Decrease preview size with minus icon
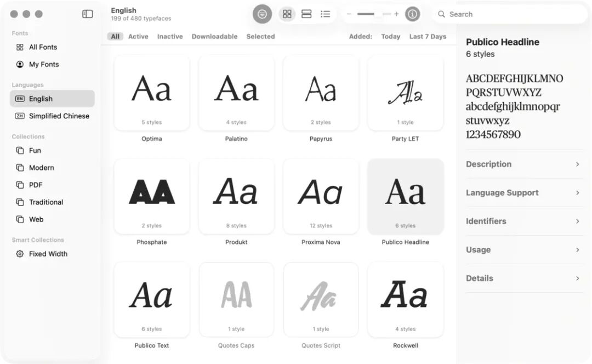Viewport: 592px width, 364px height. pos(349,14)
